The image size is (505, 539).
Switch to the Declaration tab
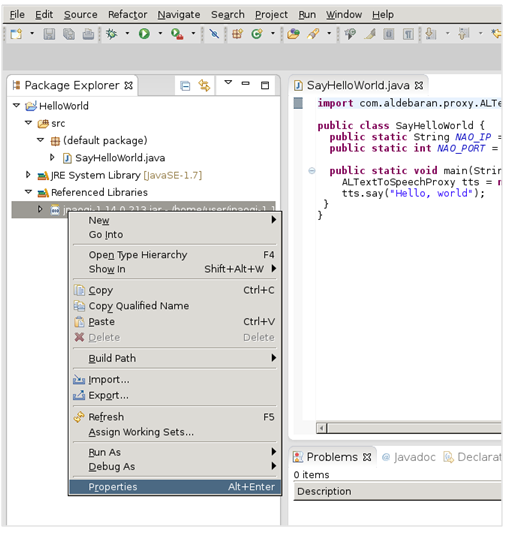pos(472,457)
